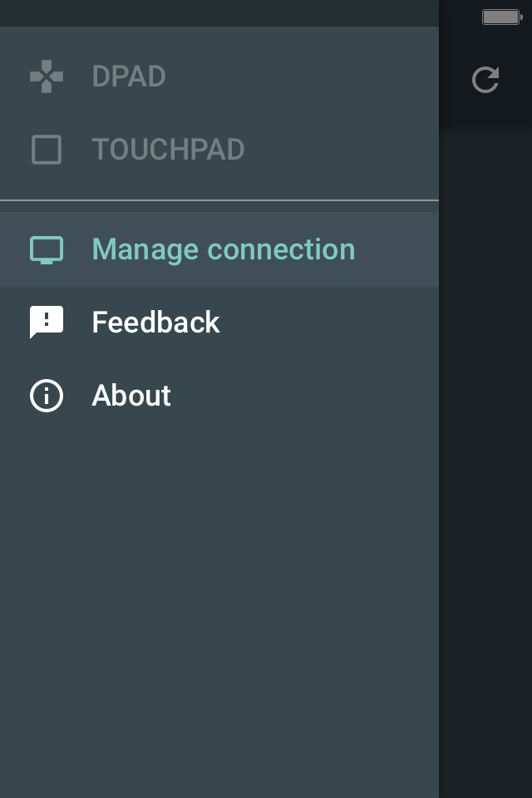Switch to DPAD control mode
This screenshot has height=798, width=532.
click(219, 76)
